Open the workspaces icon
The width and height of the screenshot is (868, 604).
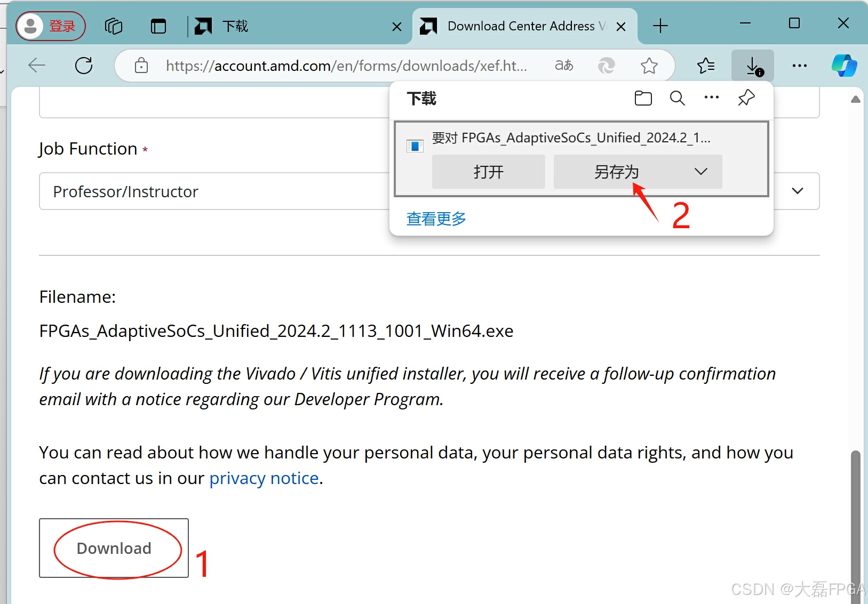pyautogui.click(x=114, y=26)
